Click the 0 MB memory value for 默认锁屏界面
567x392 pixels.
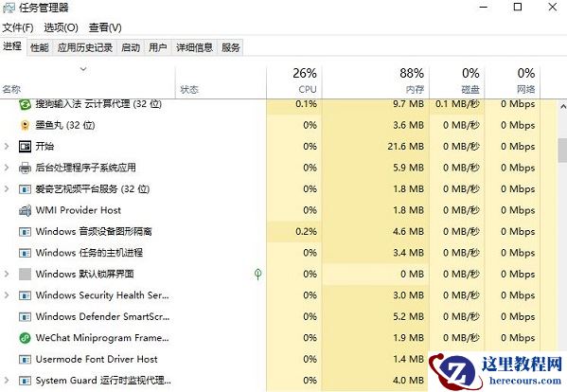[412, 274]
